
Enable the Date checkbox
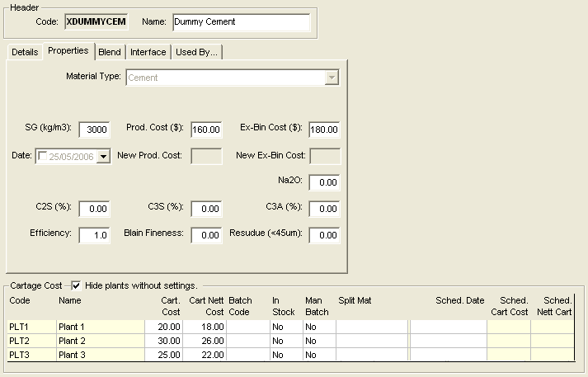click(42, 156)
